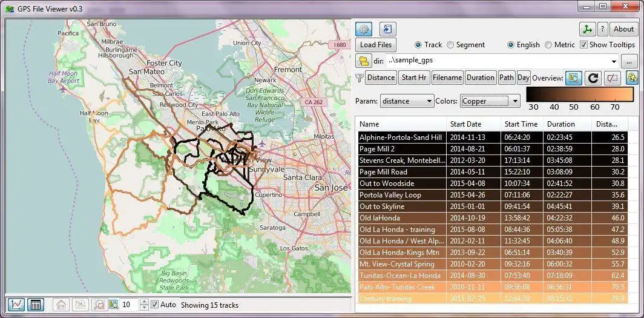Sort by the Distance column header
The width and height of the screenshot is (644, 318).
tap(610, 124)
